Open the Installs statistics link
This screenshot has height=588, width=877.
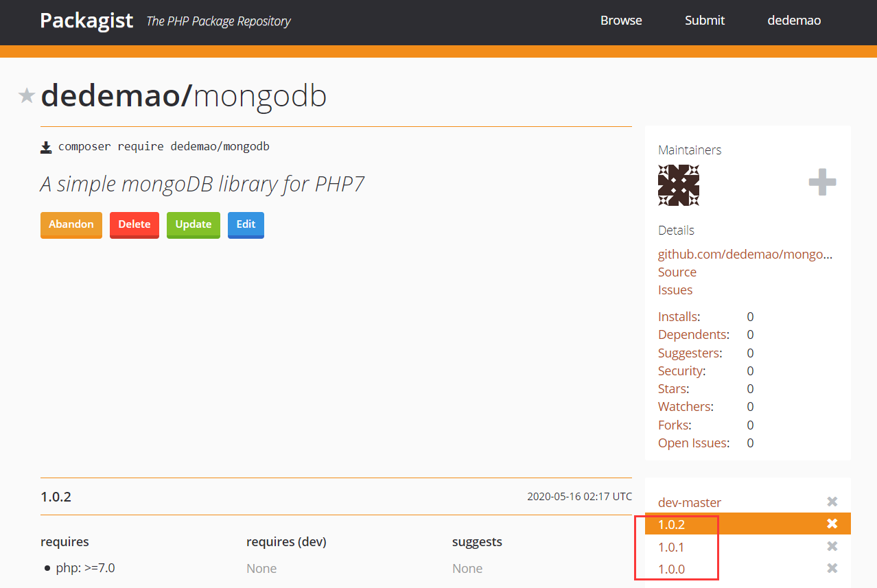click(677, 317)
